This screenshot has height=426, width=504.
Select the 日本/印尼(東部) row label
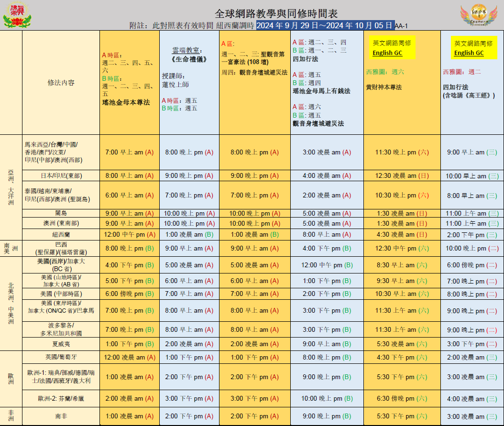click(x=61, y=175)
